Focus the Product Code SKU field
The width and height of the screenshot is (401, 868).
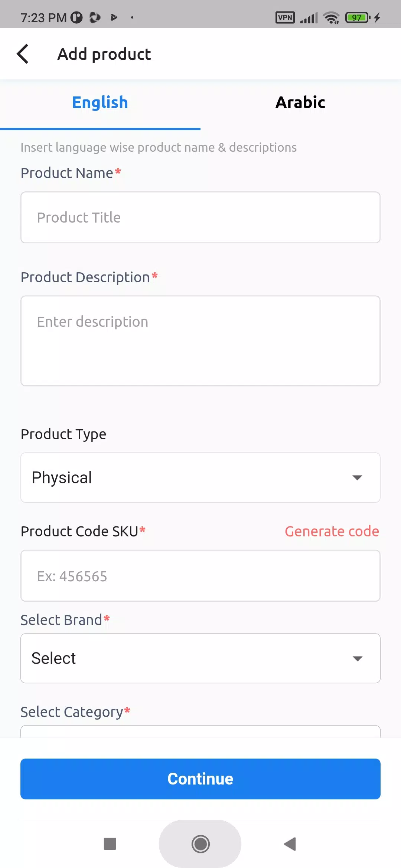click(x=200, y=576)
